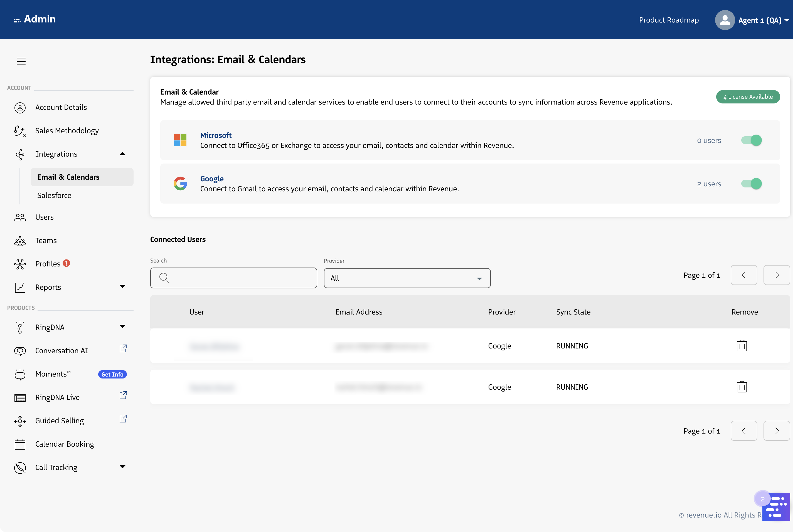Image resolution: width=793 pixels, height=532 pixels.
Task: Open Conversation AI external link icon
Action: 123,349
